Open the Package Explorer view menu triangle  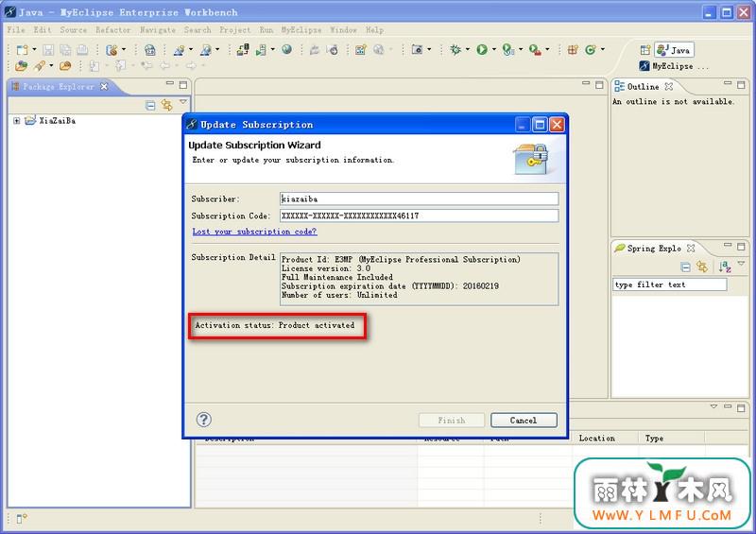[x=183, y=102]
